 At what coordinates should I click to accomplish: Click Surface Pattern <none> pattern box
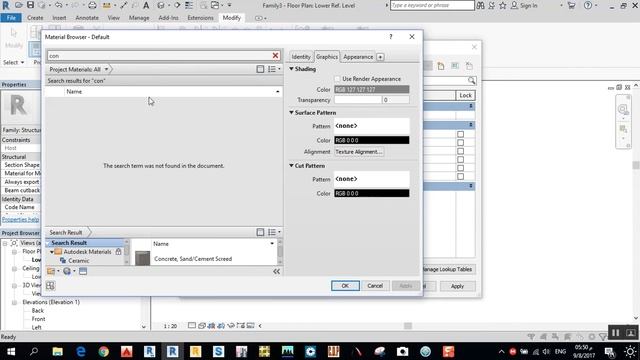372,126
